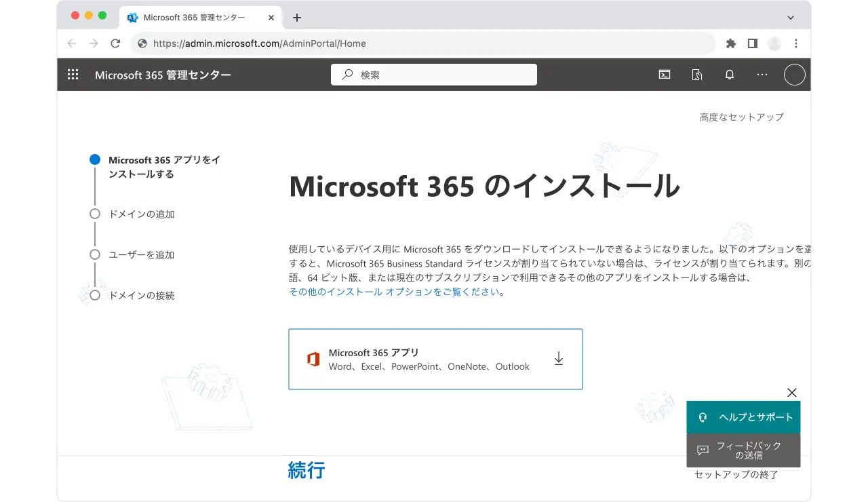Open browser extensions puzzle icon
The width and height of the screenshot is (868, 502).
tap(731, 43)
